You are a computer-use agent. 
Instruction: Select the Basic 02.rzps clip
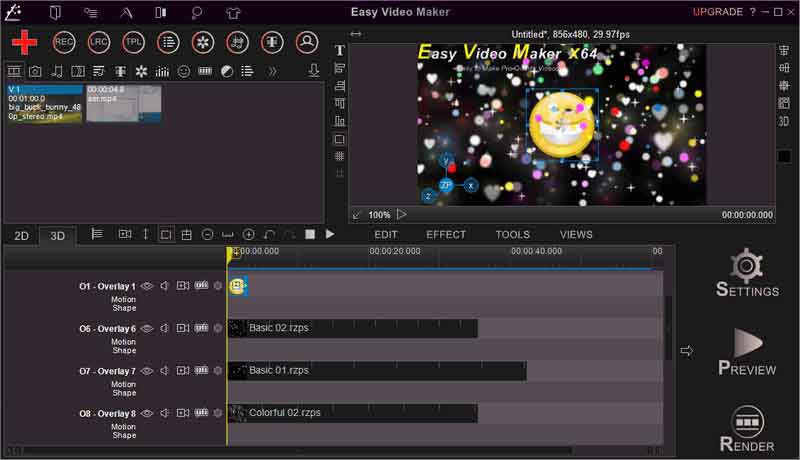click(353, 328)
